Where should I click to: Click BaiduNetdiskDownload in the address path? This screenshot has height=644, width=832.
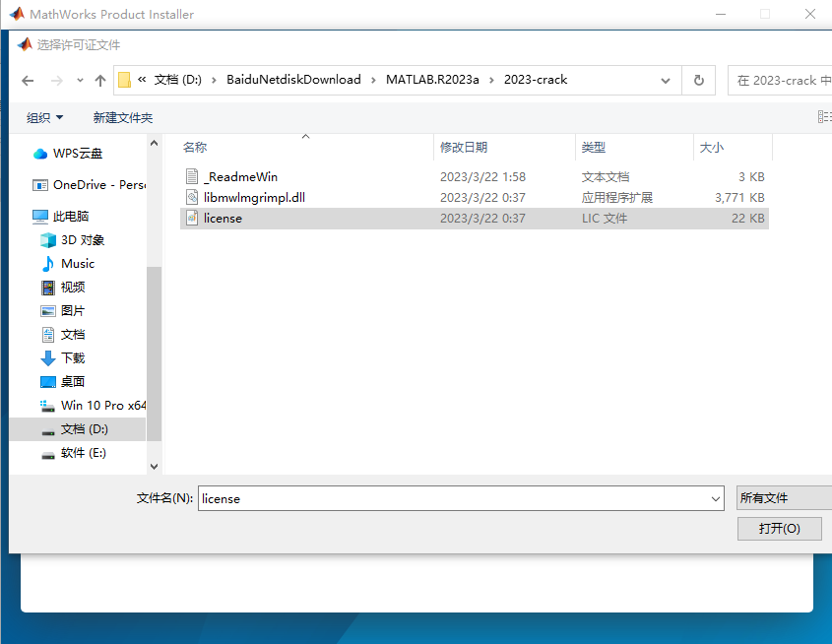293,80
